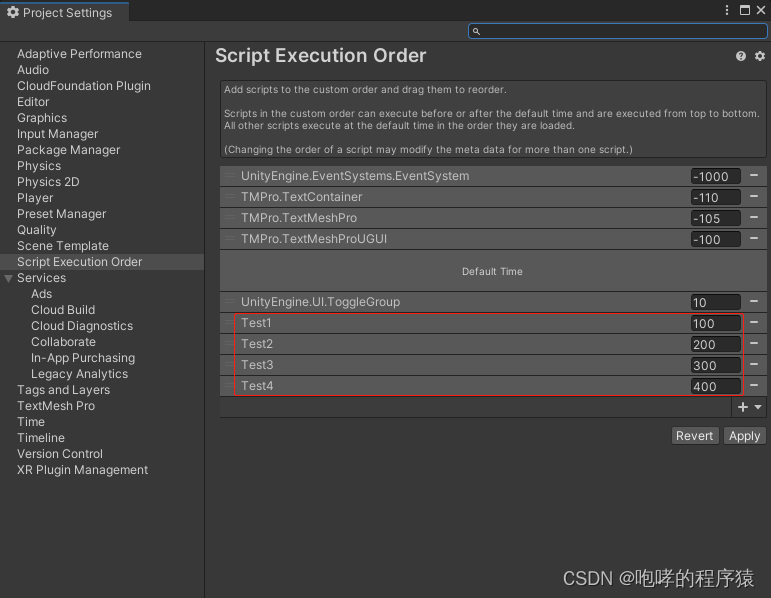Remove the Test1 script with its minus

click(x=754, y=323)
